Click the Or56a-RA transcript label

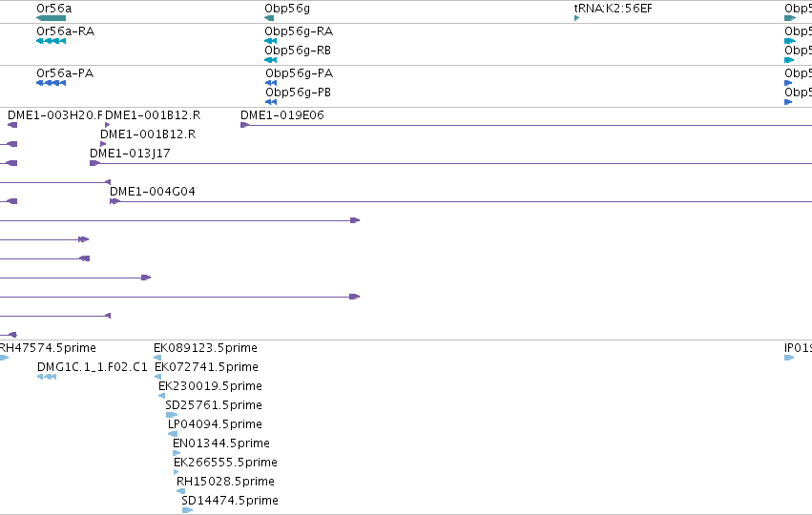[x=65, y=31]
